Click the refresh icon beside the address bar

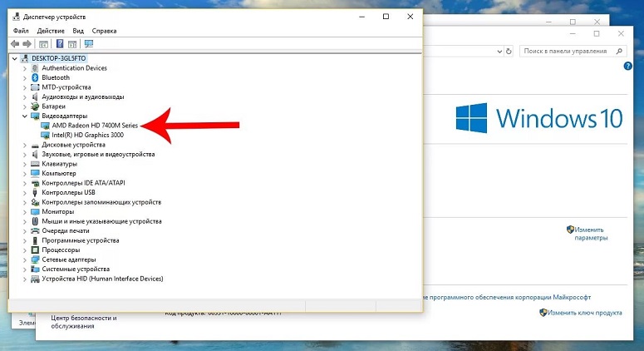[x=509, y=52]
